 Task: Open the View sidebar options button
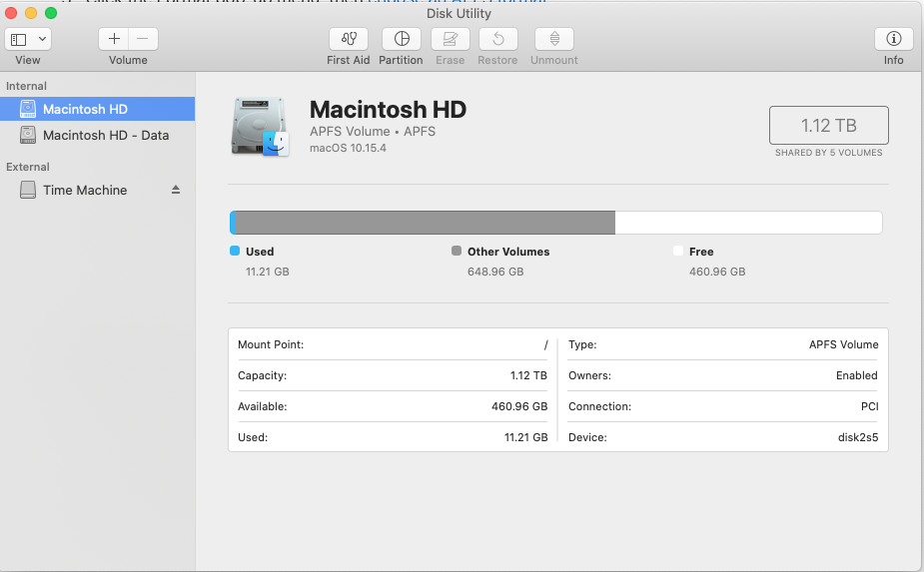19,40
